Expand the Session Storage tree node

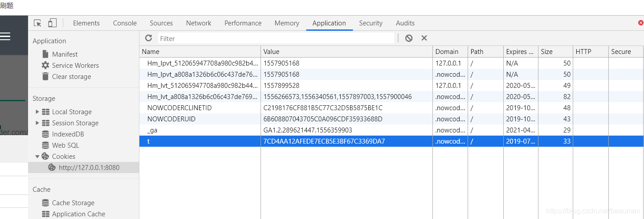click(37, 123)
